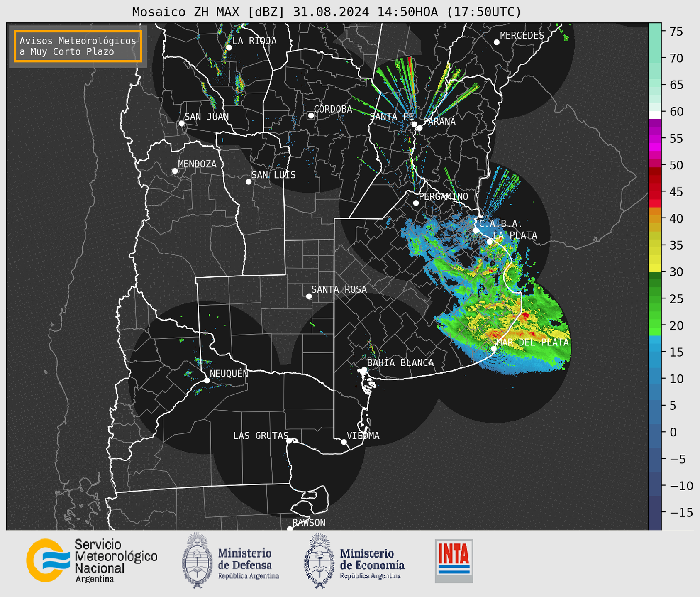The height and width of the screenshot is (597, 700).
Task: Click the LAS GRUTAS city label
Action: point(261,436)
